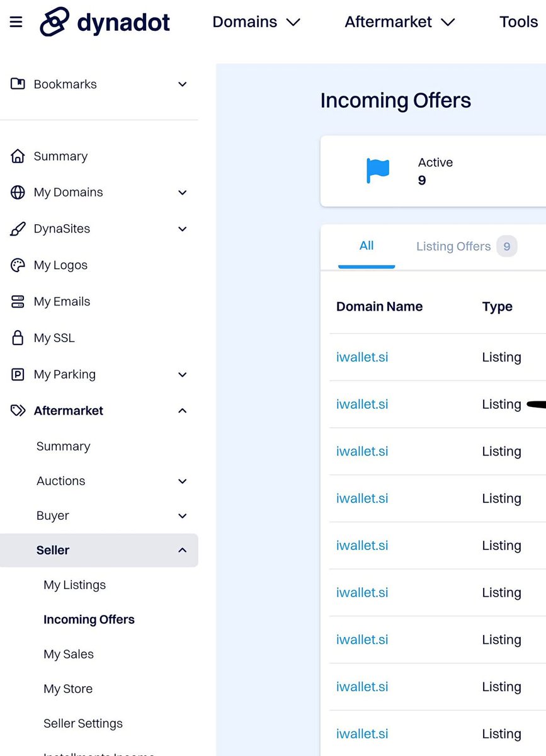This screenshot has width=546, height=756.
Task: Collapse the Seller submenu chevron
Action: pos(182,550)
